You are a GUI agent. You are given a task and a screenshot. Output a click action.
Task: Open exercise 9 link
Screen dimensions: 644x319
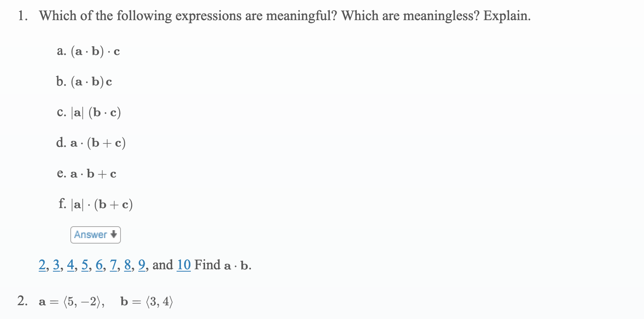[x=141, y=265]
